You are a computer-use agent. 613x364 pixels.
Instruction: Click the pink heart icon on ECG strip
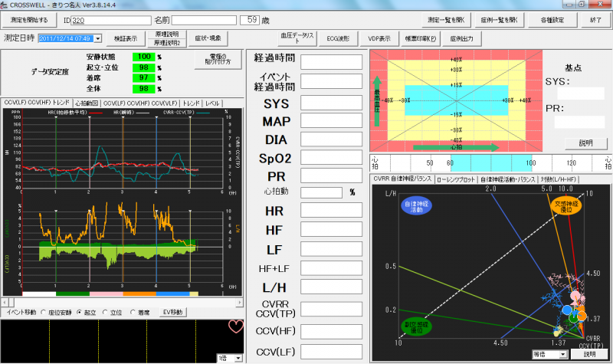[x=235, y=327]
